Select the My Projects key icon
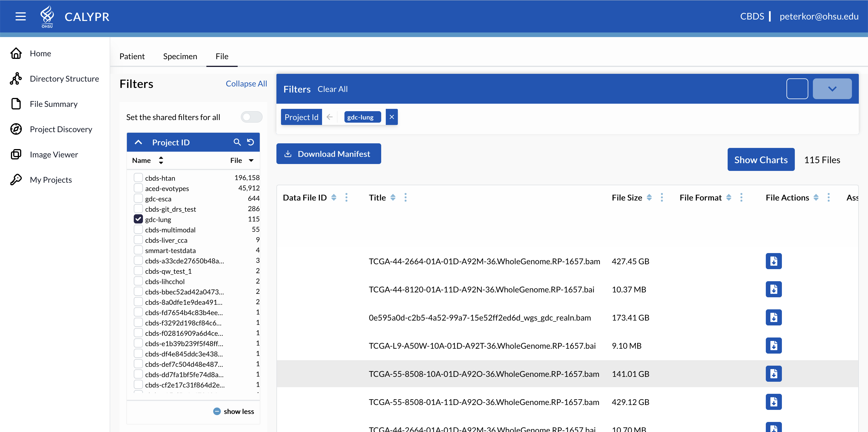 point(16,180)
